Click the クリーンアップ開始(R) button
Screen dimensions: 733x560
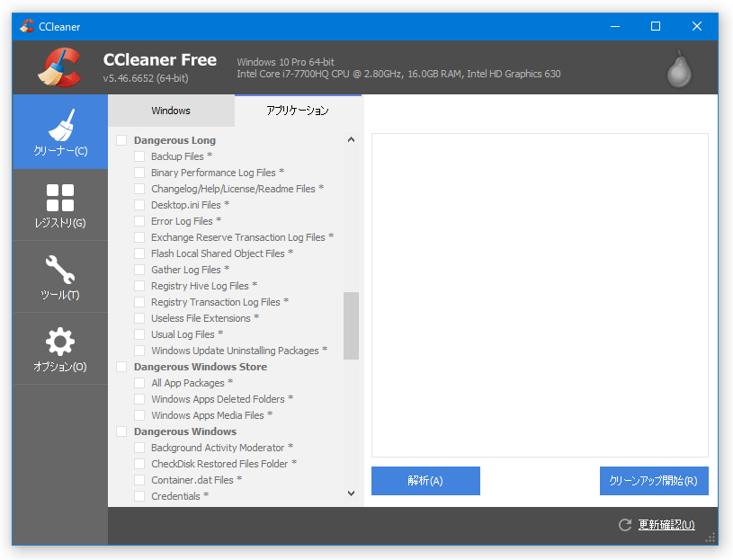coord(654,481)
